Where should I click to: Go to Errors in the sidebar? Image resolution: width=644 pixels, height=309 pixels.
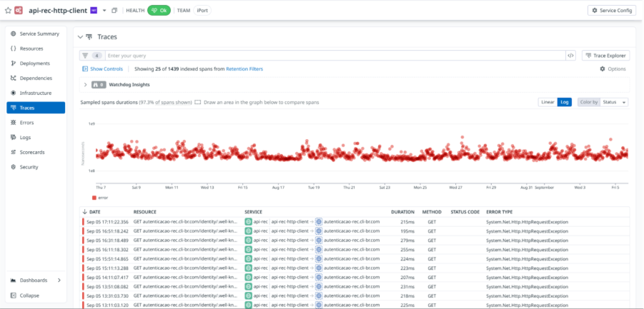26,123
